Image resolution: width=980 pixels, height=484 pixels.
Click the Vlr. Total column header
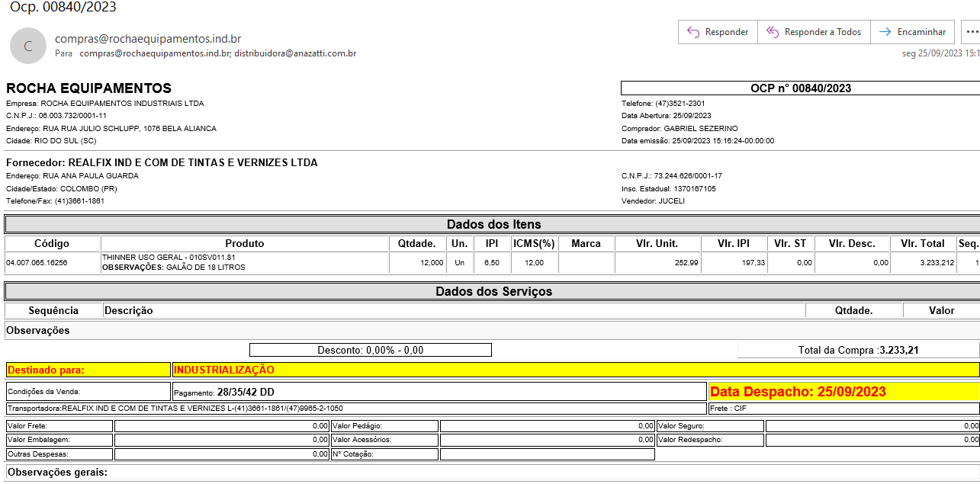(922, 244)
